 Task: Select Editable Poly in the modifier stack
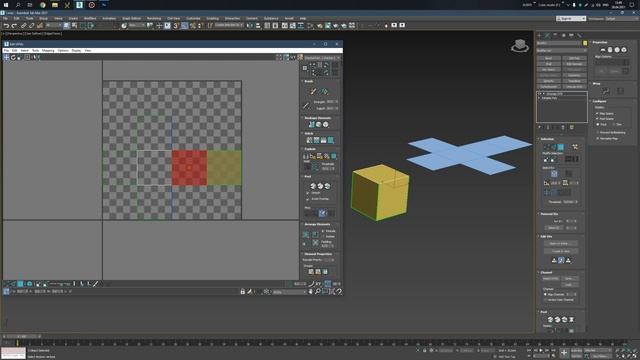[x=549, y=98]
